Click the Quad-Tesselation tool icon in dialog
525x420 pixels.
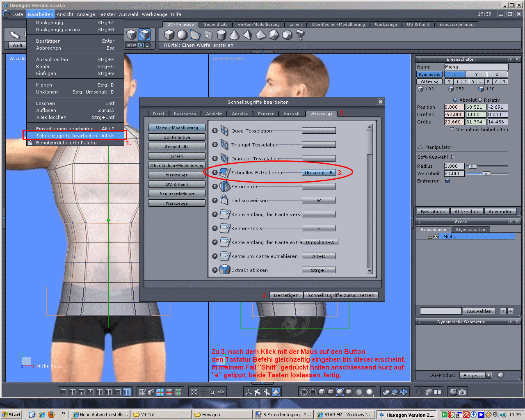(224, 131)
